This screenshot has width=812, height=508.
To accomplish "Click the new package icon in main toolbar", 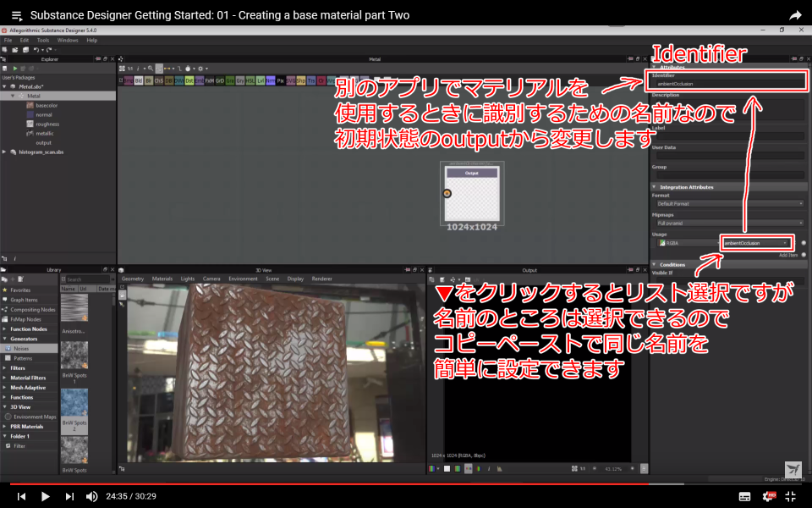I will tap(5, 50).
